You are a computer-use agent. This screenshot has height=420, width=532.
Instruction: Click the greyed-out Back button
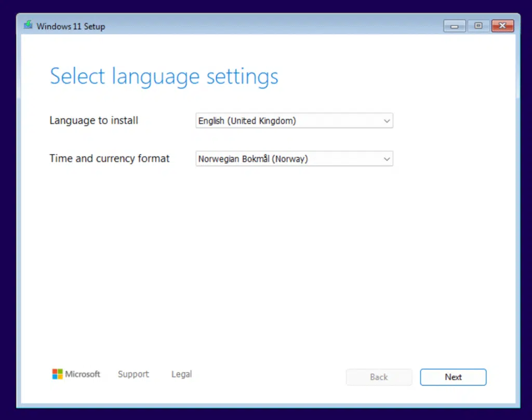click(379, 377)
